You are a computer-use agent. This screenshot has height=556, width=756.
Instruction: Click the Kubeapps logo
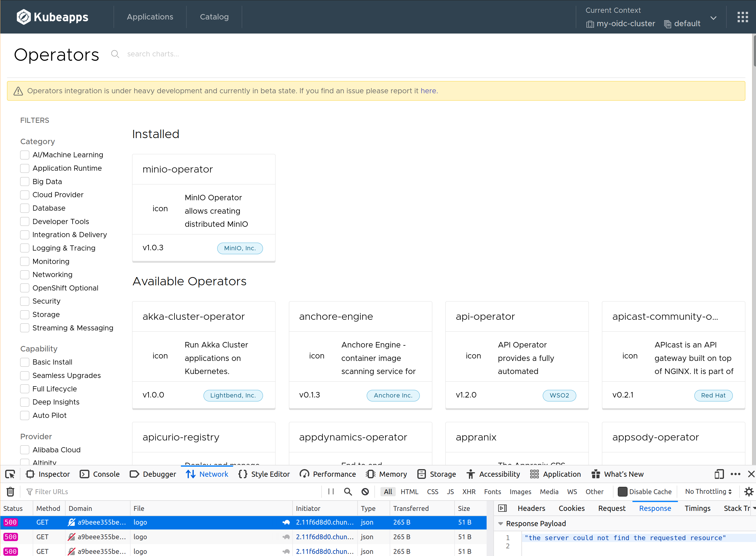52,17
